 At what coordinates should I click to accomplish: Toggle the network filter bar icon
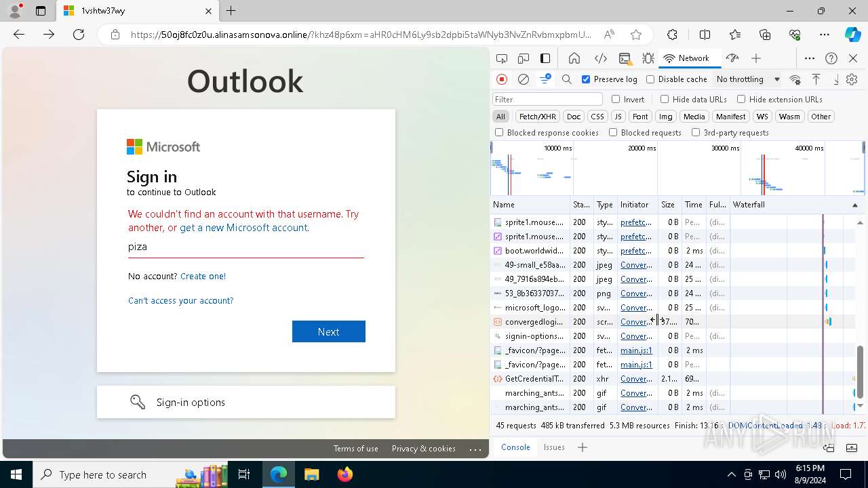tap(545, 79)
